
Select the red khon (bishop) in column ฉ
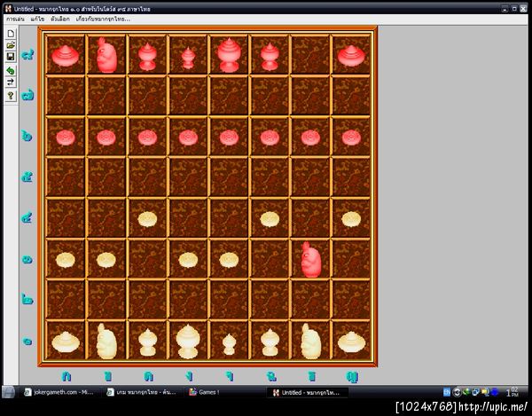point(270,57)
